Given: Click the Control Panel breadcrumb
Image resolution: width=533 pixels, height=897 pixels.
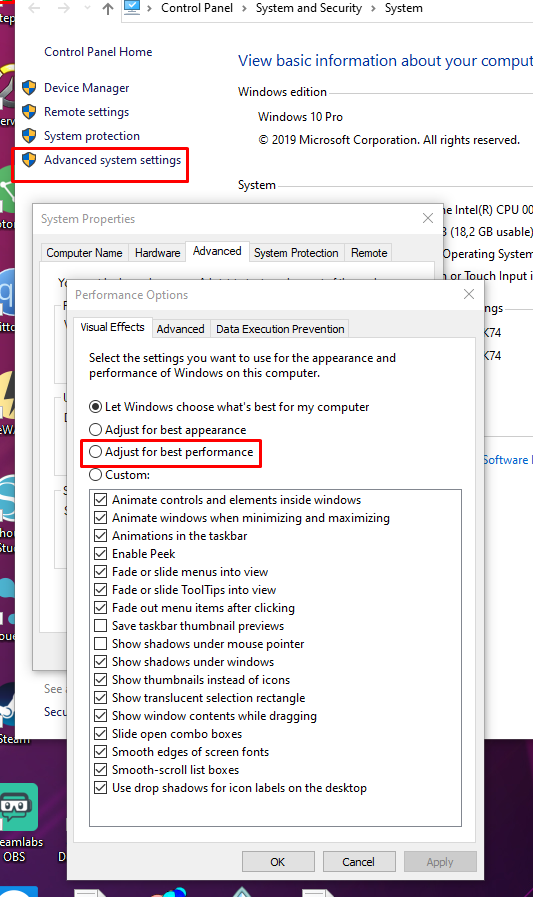Looking at the screenshot, I should (x=197, y=8).
